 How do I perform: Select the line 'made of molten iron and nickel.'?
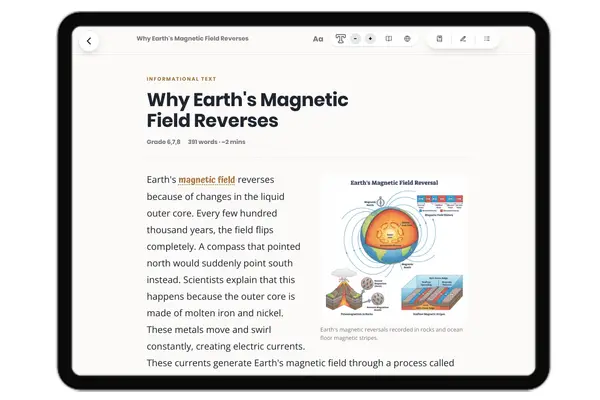215,313
